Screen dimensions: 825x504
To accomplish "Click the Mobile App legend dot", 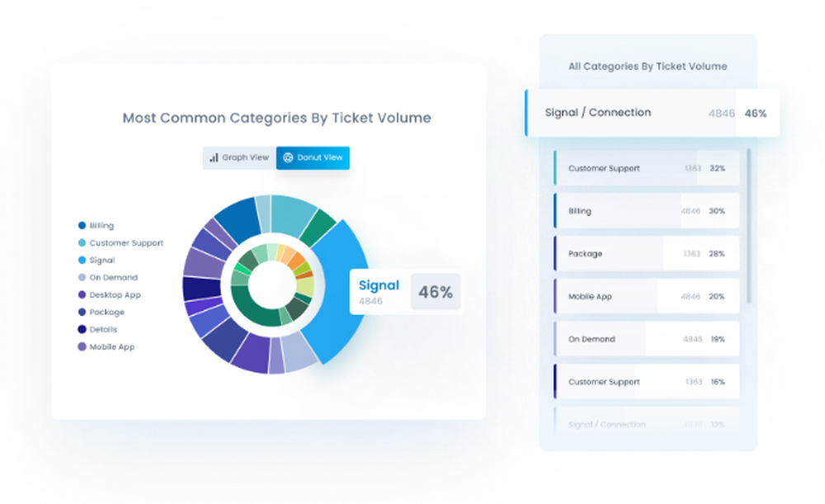I will pos(82,347).
